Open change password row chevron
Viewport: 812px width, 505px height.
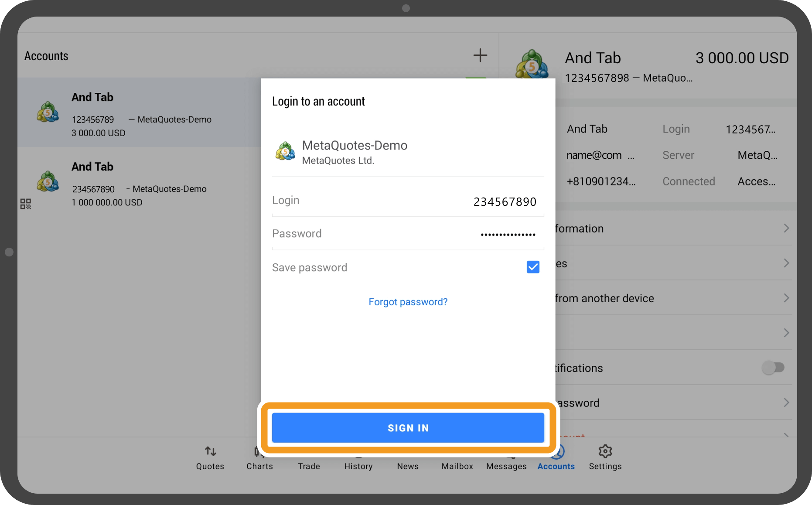[786, 403]
